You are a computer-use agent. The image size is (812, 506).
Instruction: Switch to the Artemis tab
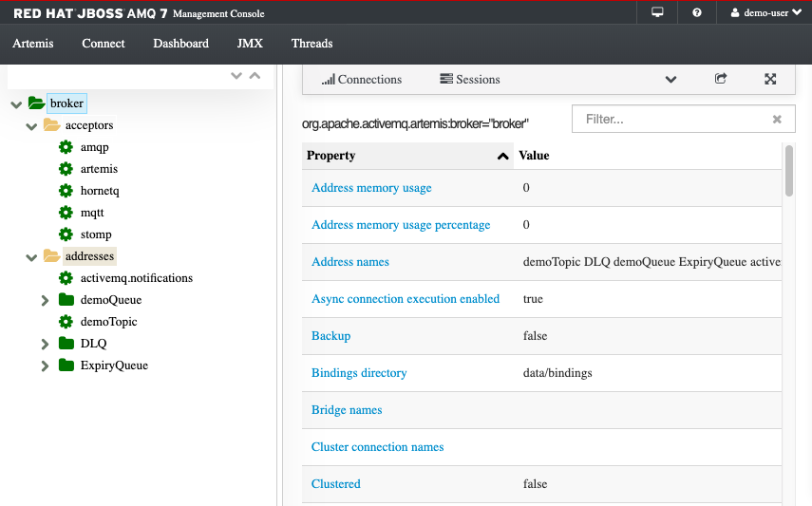pyautogui.click(x=32, y=44)
